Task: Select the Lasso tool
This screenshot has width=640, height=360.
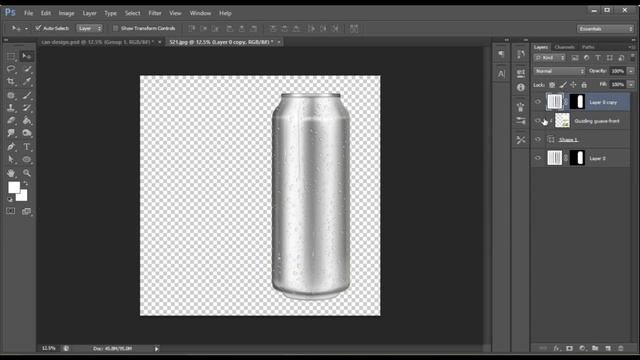Action: tap(11, 69)
